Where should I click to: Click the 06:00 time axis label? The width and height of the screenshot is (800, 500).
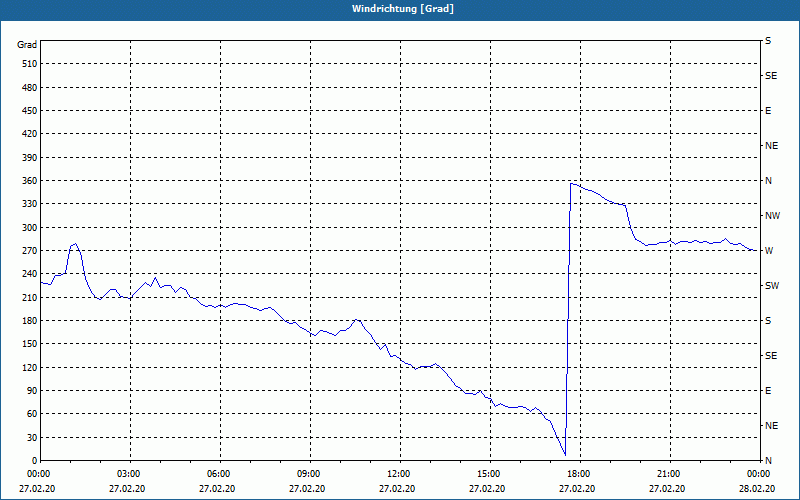[x=218, y=474]
